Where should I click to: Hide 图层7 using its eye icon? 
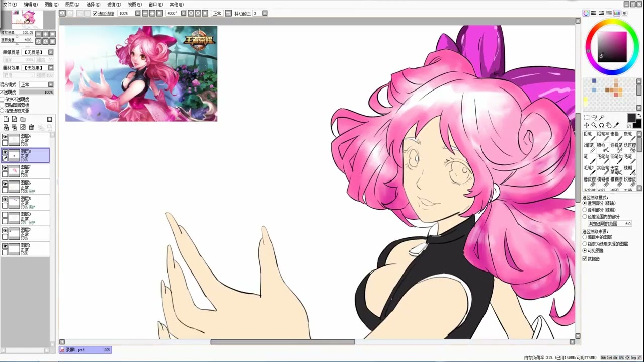click(x=5, y=168)
